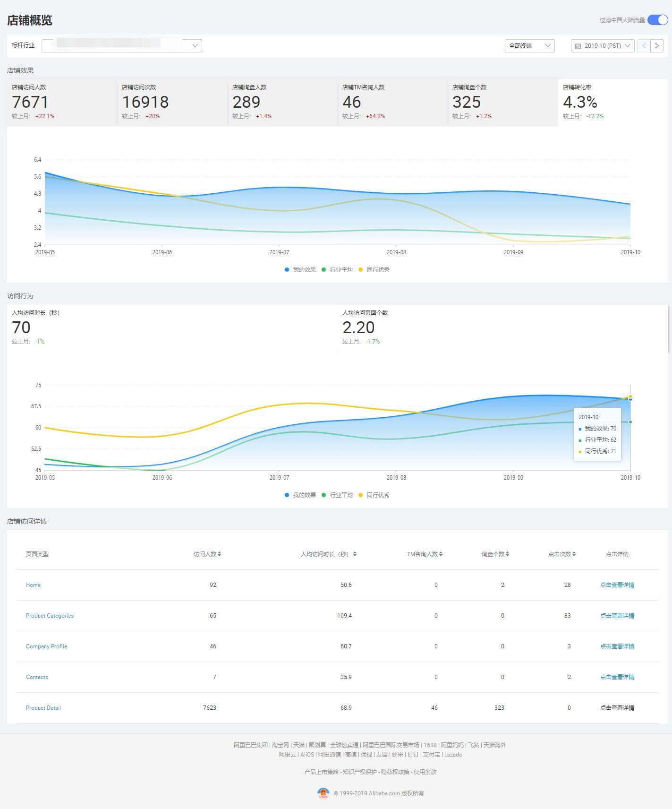Go to previous month arrow
This screenshot has height=809, width=672.
coord(644,46)
